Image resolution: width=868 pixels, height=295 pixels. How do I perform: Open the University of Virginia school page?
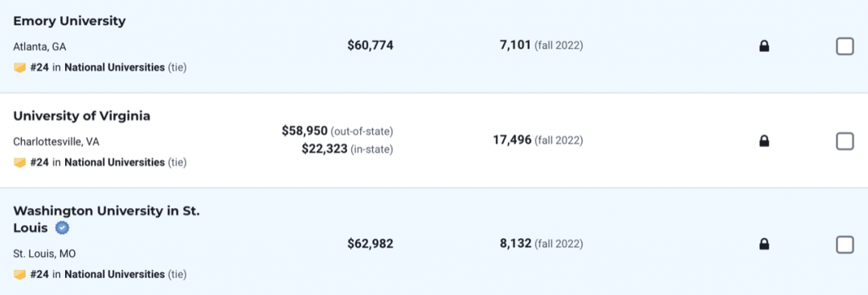(82, 117)
